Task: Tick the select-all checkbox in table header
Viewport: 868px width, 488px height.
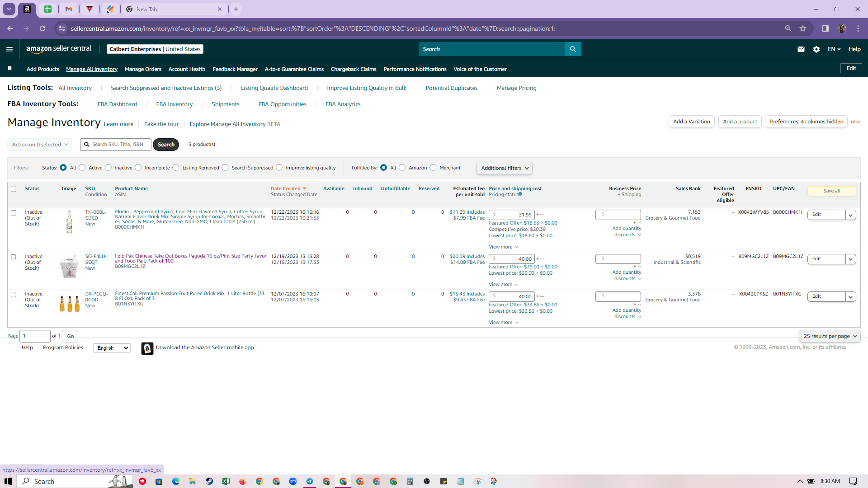Action: [x=14, y=189]
